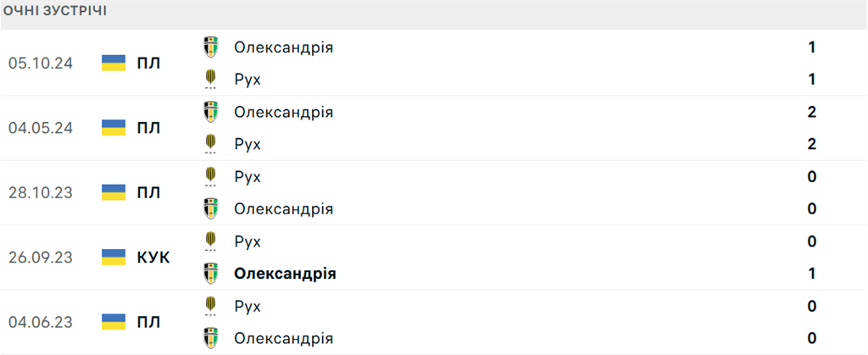Click Rukh crest in 28.10.23 match
This screenshot has height=355, width=868.
tap(210, 177)
